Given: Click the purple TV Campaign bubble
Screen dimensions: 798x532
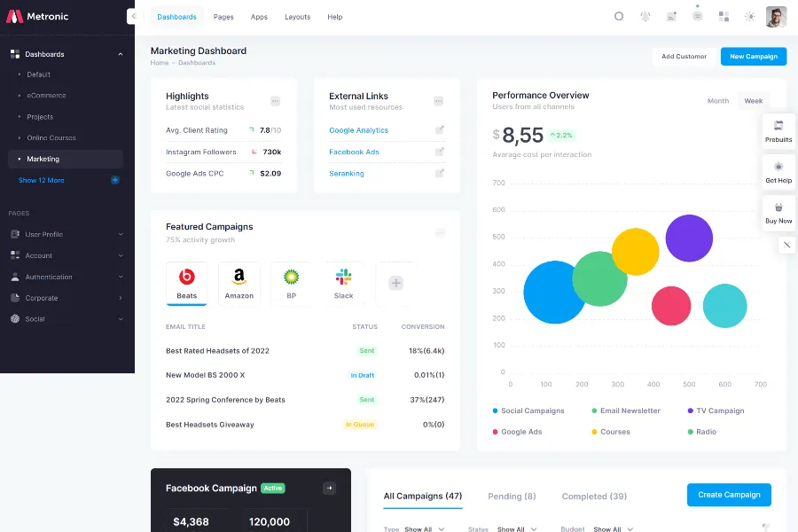Looking at the screenshot, I should tap(689, 238).
